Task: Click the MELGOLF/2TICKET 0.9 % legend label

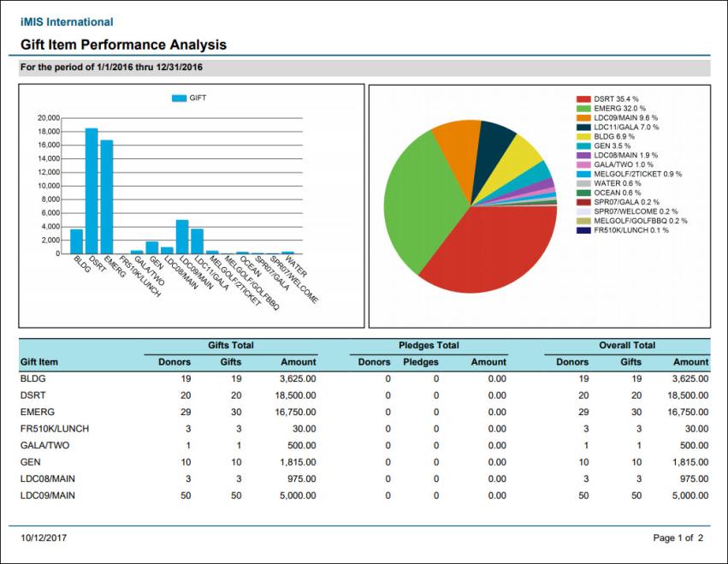Action: tap(638, 175)
